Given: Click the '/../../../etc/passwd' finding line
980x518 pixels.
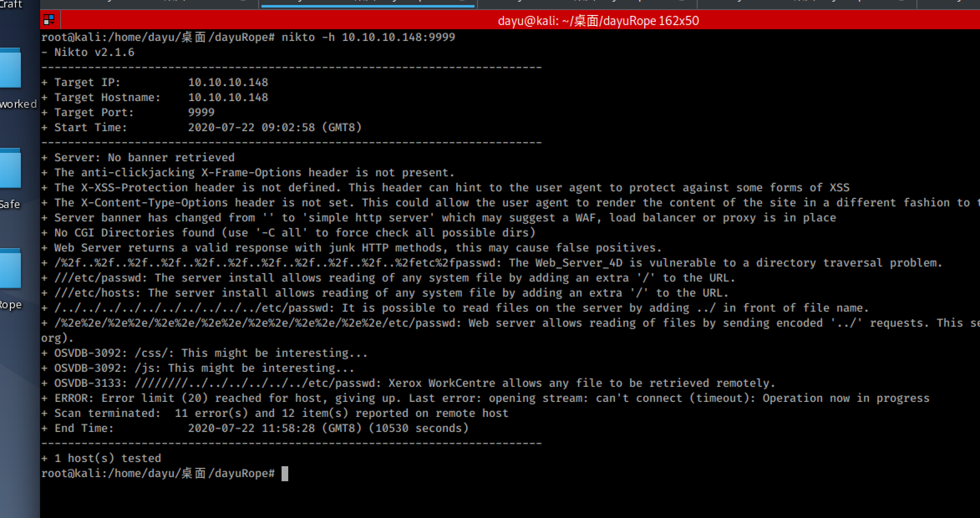Looking at the screenshot, I should coord(455,308).
